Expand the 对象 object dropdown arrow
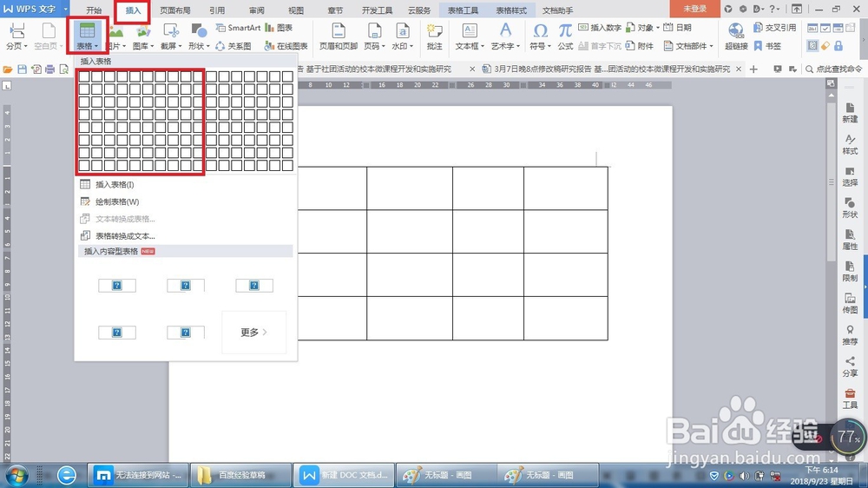 (x=658, y=28)
